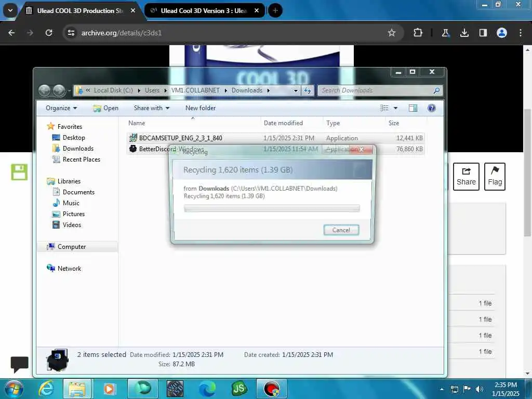This screenshot has height=399, width=532.
Task: Click the Flag button on archive.org page
Action: [495, 177]
